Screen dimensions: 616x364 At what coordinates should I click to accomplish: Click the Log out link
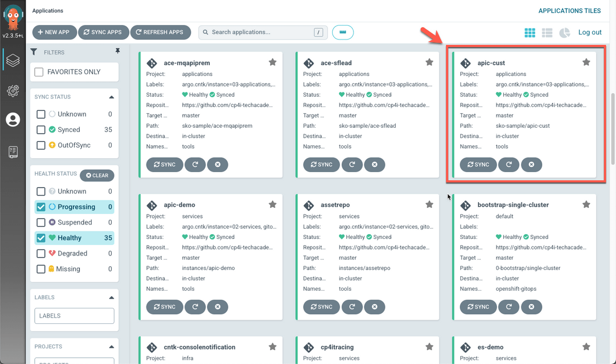click(590, 33)
